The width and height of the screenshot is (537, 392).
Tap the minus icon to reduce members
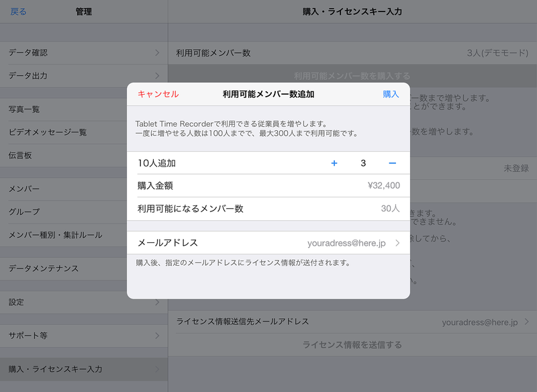392,163
